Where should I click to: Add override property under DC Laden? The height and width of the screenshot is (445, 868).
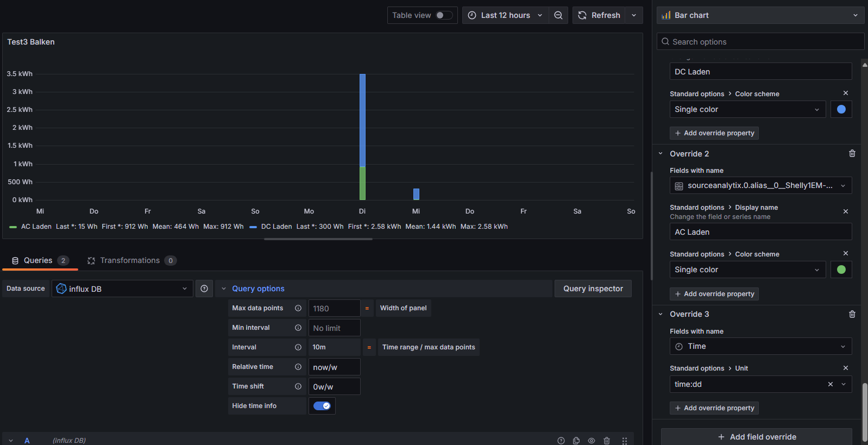tap(714, 133)
